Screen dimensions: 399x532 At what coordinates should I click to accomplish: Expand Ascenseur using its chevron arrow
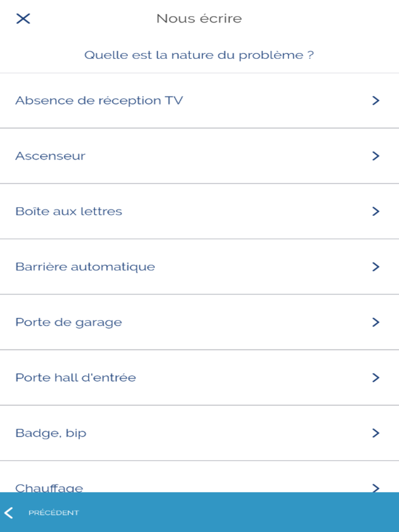[375, 156]
